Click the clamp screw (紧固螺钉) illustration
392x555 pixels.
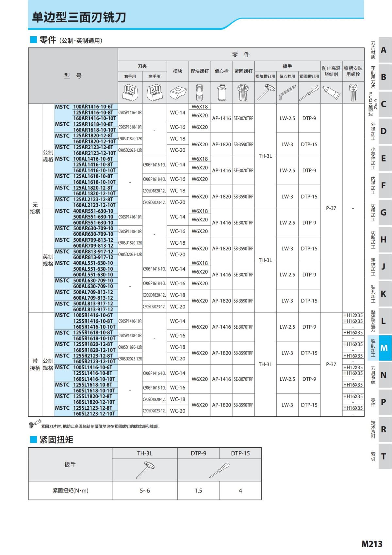[243, 93]
